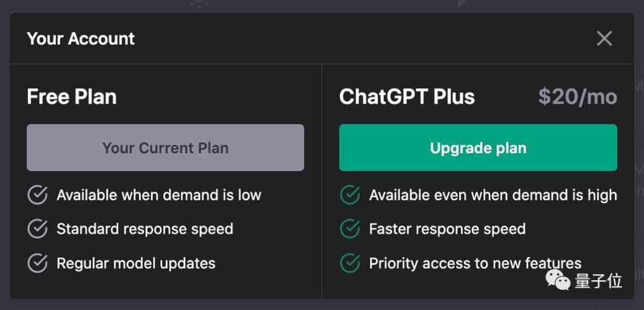Click the Your Account dialog title
The height and width of the screenshot is (310, 644).
[x=81, y=38]
